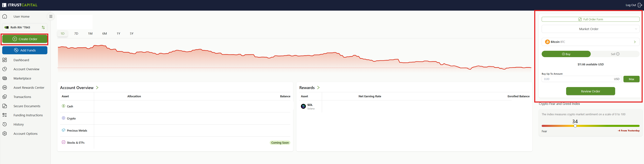644x164 pixels.
Task: Open Dashboard from sidebar
Action: tap(21, 60)
